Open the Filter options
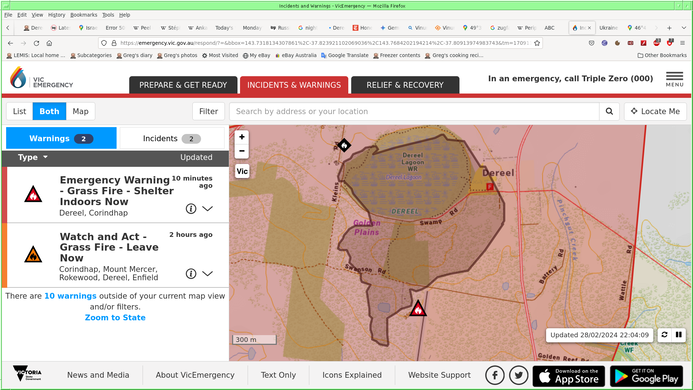Viewport: 693px width, 390px height. tap(208, 111)
